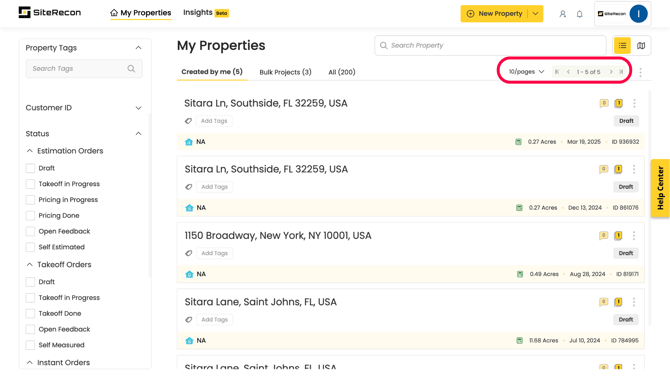The width and height of the screenshot is (670, 377).
Task: Check Draft under Takeoff Orders
Action: pos(30,282)
